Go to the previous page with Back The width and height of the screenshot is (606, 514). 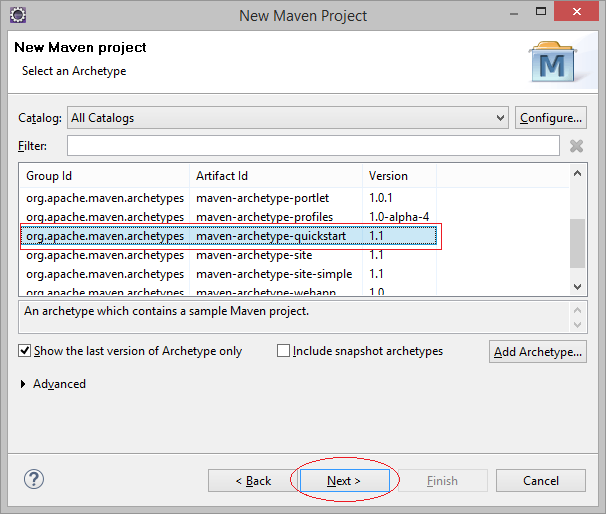coord(253,481)
